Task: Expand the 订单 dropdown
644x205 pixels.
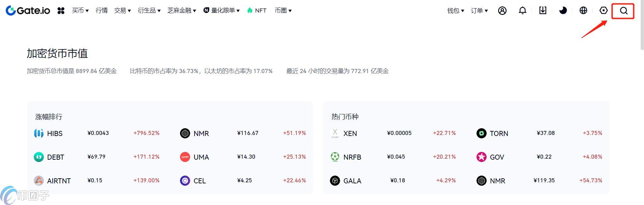Action: pos(479,10)
